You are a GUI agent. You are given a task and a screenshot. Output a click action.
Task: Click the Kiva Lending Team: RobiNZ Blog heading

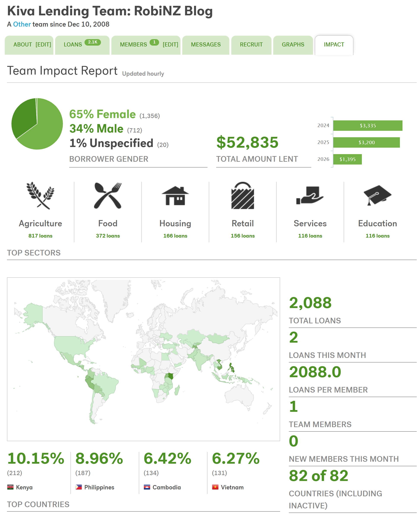click(x=110, y=11)
